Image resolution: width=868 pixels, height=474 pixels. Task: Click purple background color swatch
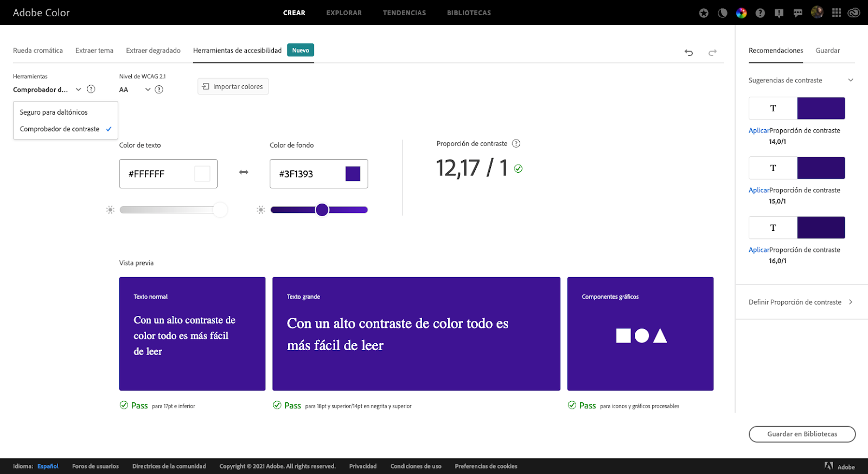[353, 174]
